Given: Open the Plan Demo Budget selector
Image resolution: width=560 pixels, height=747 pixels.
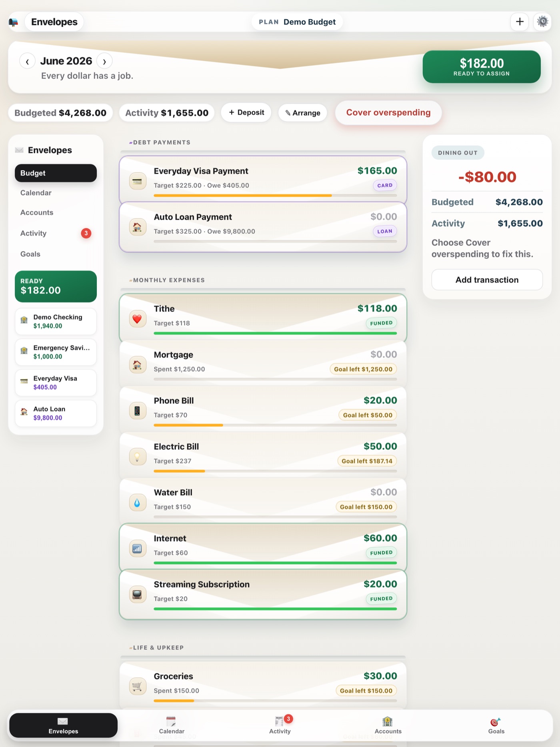Looking at the screenshot, I should pyautogui.click(x=297, y=22).
